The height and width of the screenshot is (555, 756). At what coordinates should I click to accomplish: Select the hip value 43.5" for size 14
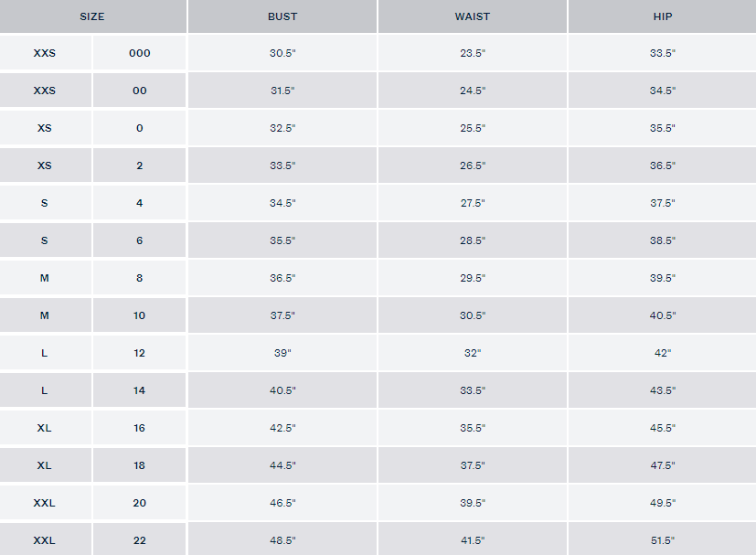(662, 390)
